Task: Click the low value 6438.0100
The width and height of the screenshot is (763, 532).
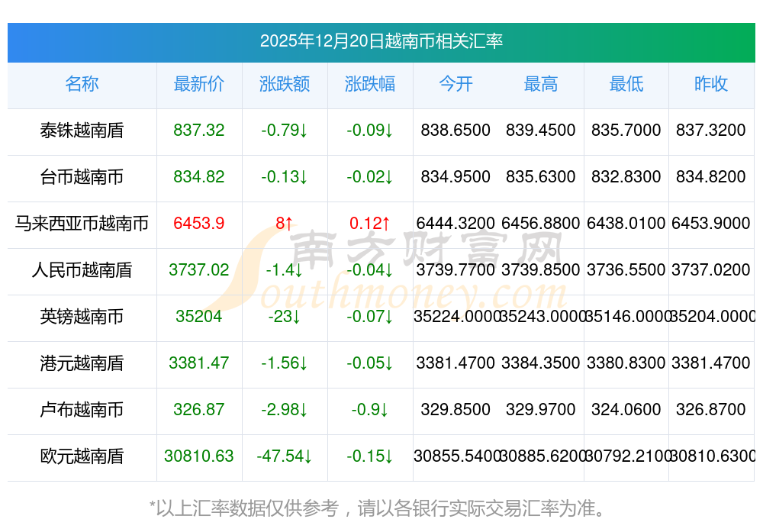Action: click(626, 223)
